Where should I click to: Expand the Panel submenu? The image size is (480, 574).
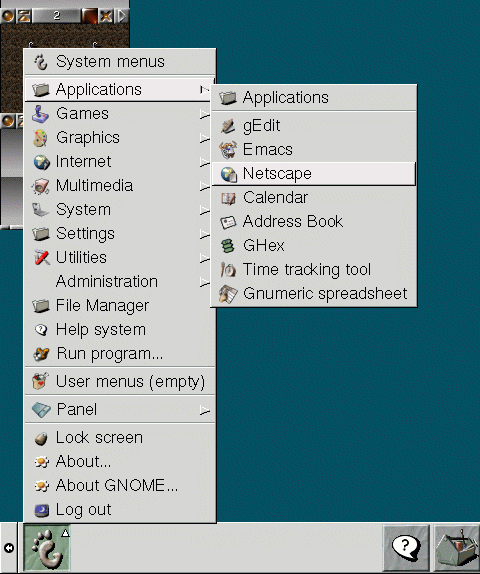(120, 409)
